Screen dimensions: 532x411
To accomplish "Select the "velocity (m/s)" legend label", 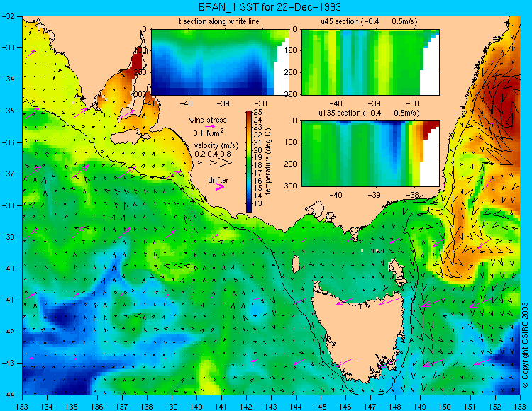I will [x=216, y=146].
